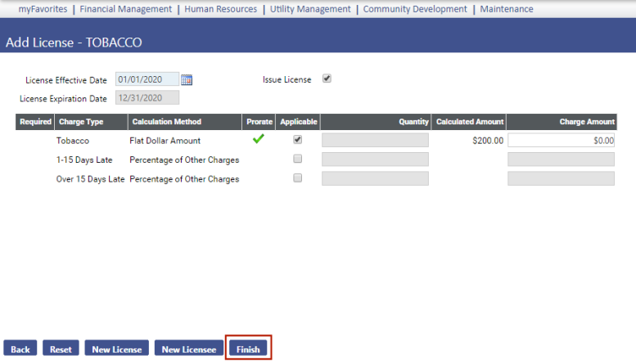Viewport: 636px width, 364px height.
Task: Click the Tobacco Charge Amount field
Action: pyautogui.click(x=561, y=141)
